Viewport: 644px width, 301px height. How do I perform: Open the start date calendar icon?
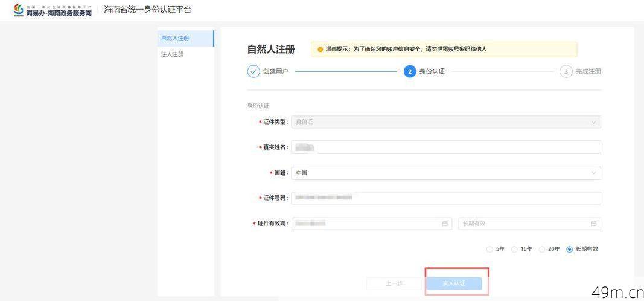pyautogui.click(x=444, y=224)
